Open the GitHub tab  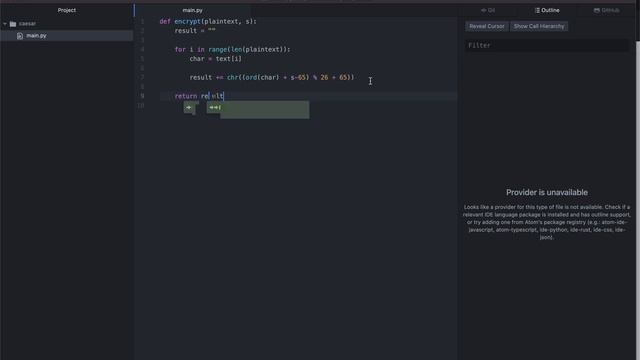pyautogui.click(x=607, y=10)
